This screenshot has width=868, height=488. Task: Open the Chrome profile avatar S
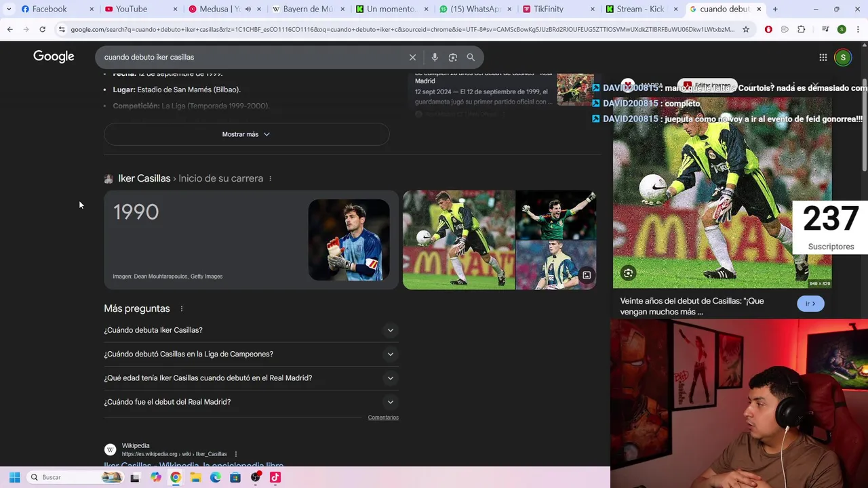click(x=842, y=29)
